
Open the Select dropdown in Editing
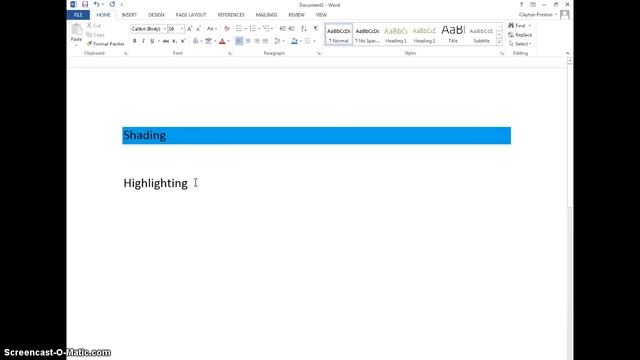click(520, 44)
